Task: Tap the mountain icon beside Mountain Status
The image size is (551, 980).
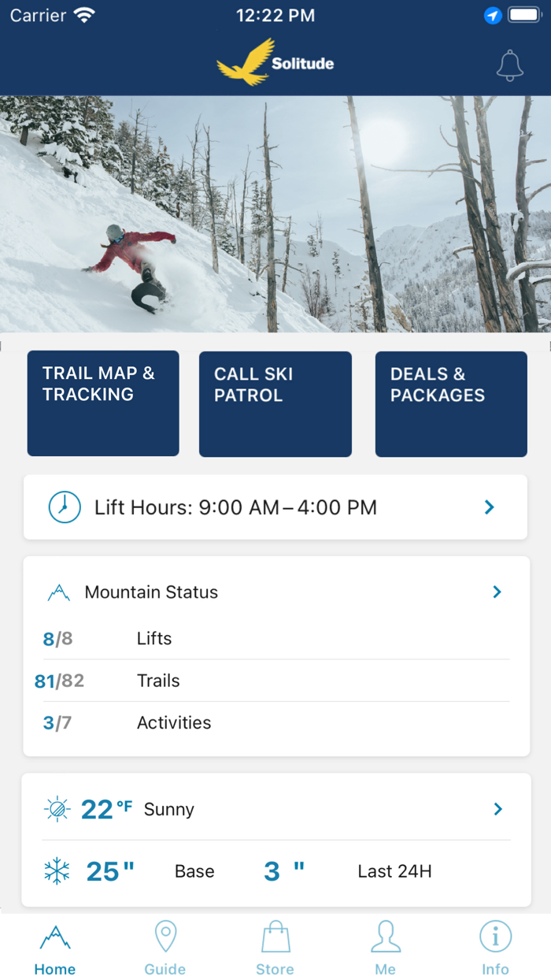Action: (x=55, y=592)
